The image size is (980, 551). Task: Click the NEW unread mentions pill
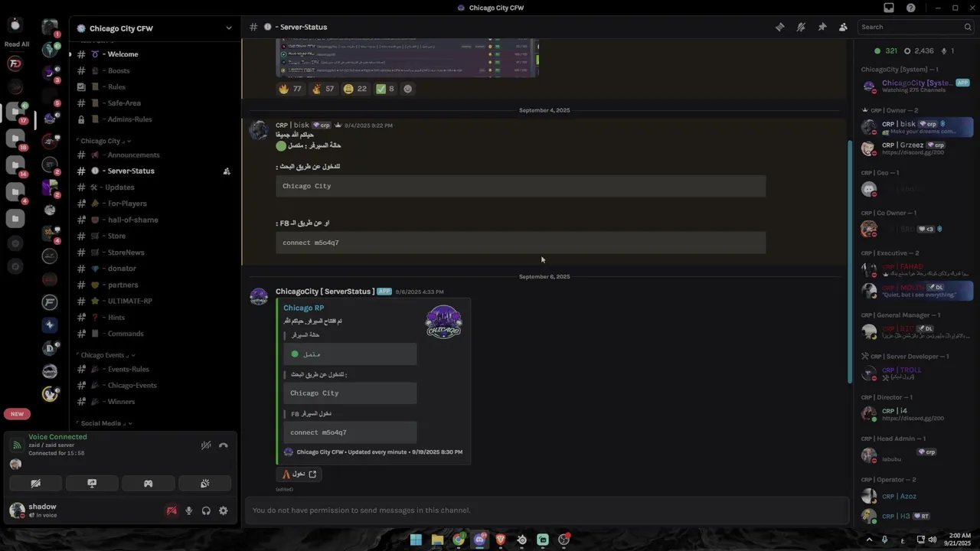click(x=17, y=414)
